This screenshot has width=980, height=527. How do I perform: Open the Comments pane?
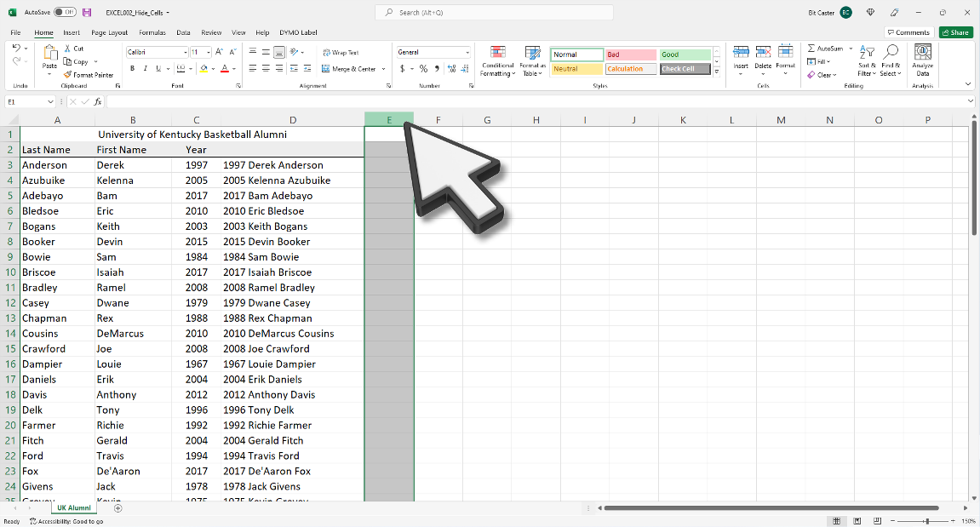[x=908, y=32]
